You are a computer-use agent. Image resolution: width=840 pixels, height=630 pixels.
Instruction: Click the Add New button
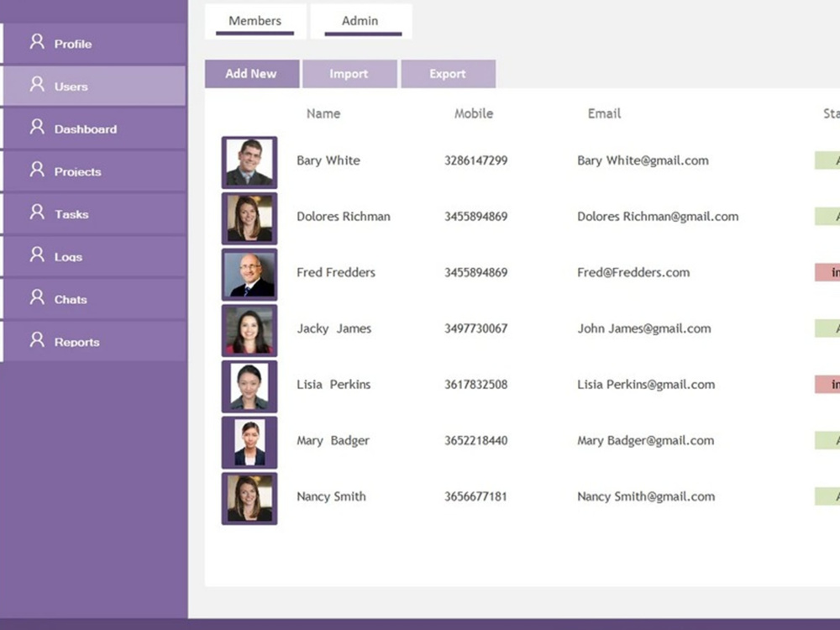tap(252, 74)
